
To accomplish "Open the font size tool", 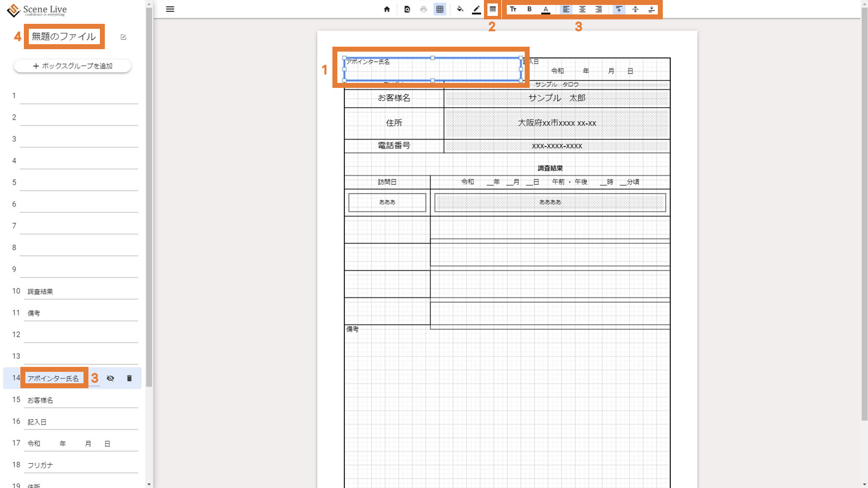I will tap(513, 9).
